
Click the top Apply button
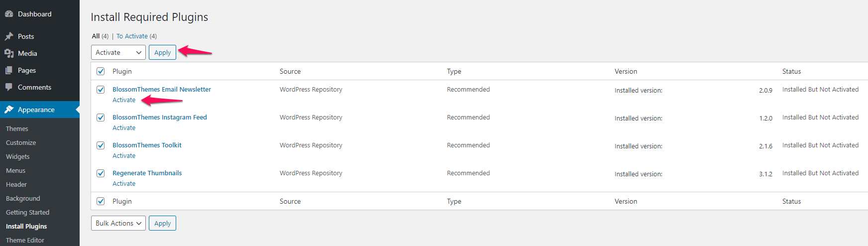[x=162, y=52]
